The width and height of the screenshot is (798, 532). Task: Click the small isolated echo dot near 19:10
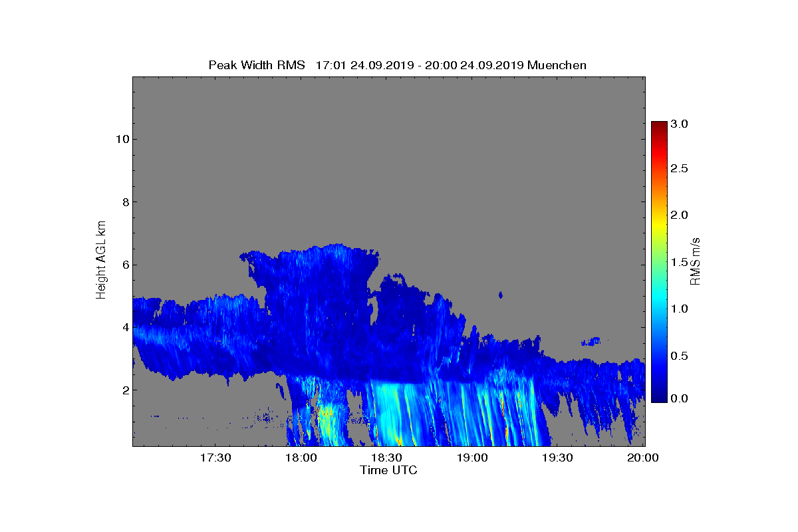(500, 294)
